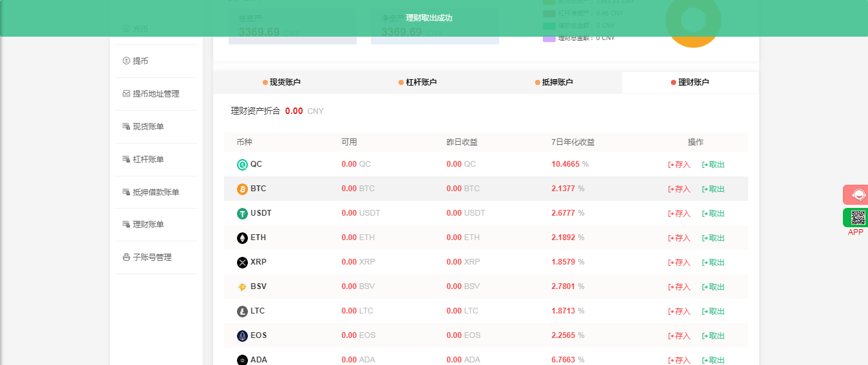This screenshot has height=365, width=868.
Task: Switch to 杠杆账户 tab
Action: click(418, 82)
